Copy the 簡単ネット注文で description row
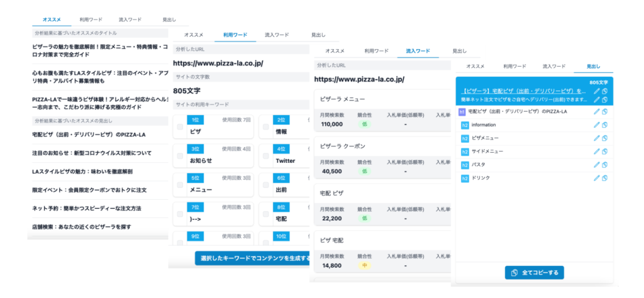 pos(604,100)
